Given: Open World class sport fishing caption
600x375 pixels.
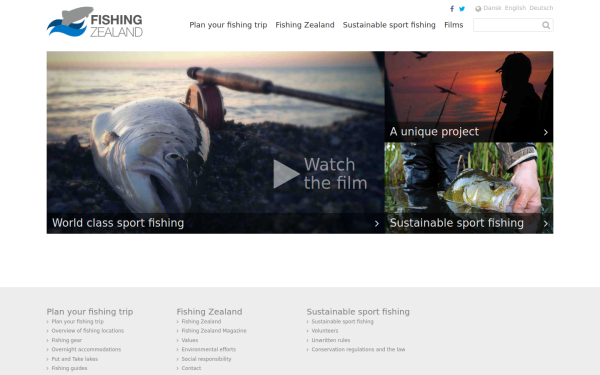Looking at the screenshot, I should [118, 223].
